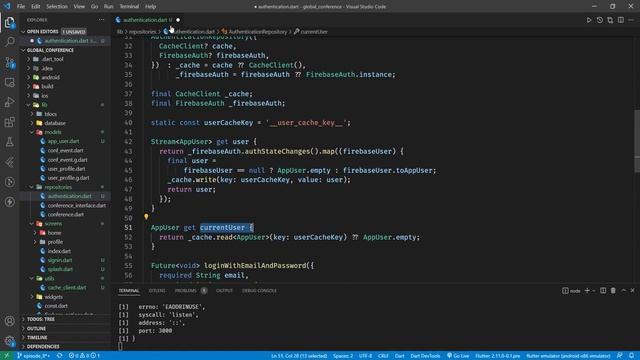Switch to the OUTPUT panel tab

pyautogui.click(x=224, y=291)
